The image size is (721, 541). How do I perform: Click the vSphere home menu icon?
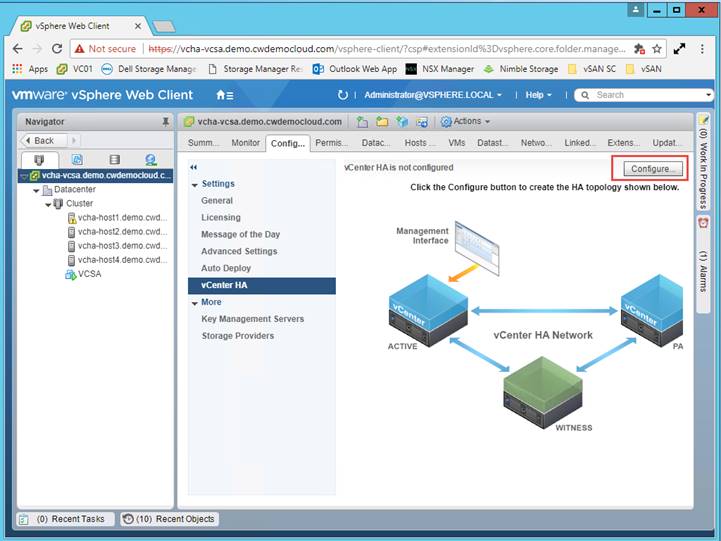tap(224, 95)
